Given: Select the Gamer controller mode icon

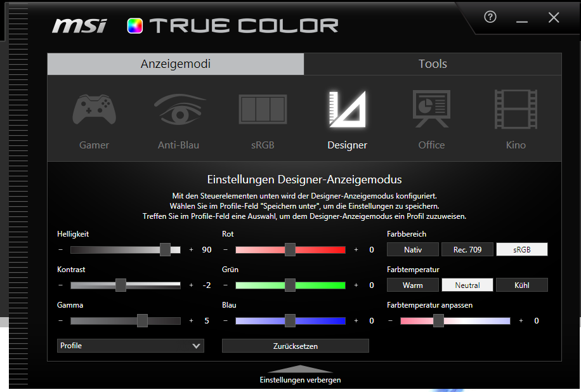Looking at the screenshot, I should tap(94, 110).
